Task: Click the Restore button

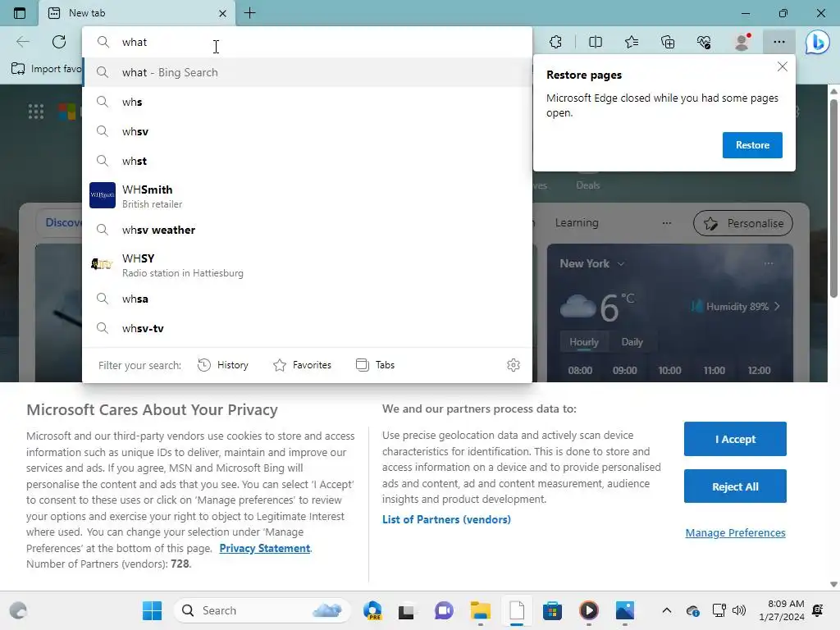Action: click(752, 145)
